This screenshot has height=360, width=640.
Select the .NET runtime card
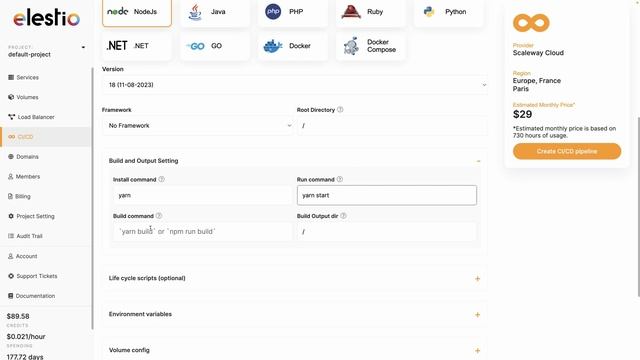click(x=137, y=46)
